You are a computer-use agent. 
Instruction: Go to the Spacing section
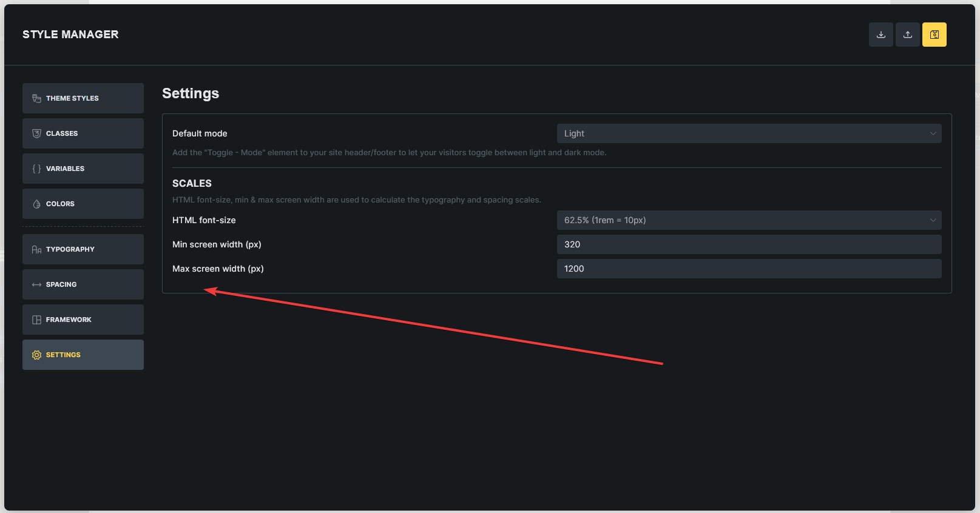pos(83,284)
